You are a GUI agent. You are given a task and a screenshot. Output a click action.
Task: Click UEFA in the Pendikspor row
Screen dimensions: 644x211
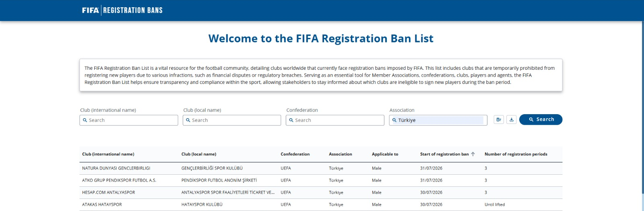pos(286,180)
